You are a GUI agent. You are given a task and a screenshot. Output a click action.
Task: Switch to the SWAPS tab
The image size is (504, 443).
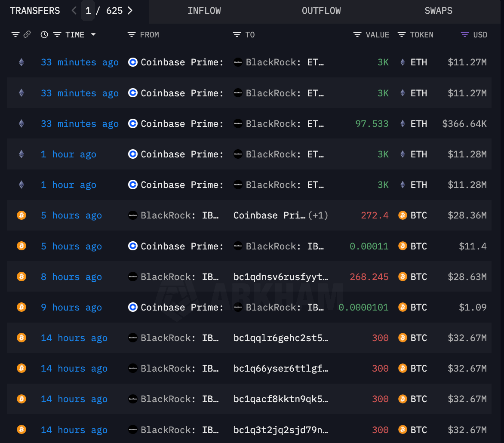[x=439, y=11]
